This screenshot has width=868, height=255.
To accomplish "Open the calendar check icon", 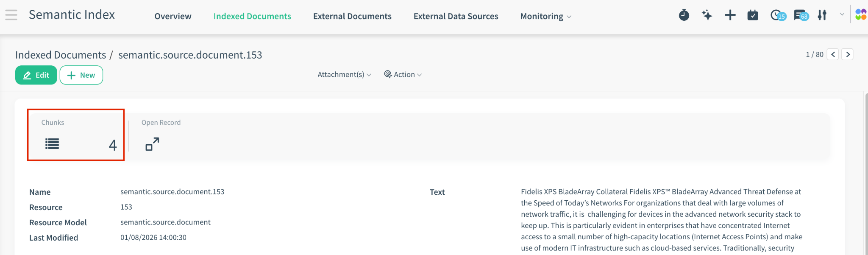I will point(753,15).
